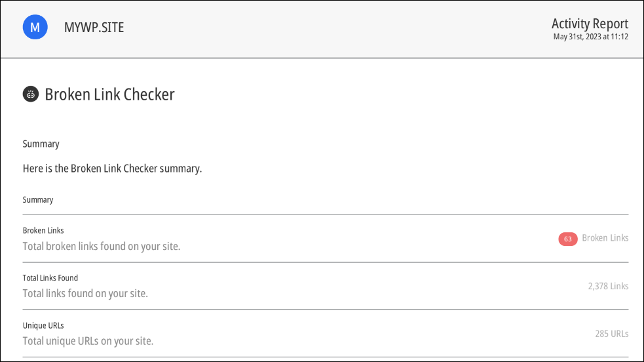Image resolution: width=644 pixels, height=362 pixels.
Task: Click 'Total broken links found on your site'
Action: (x=102, y=246)
